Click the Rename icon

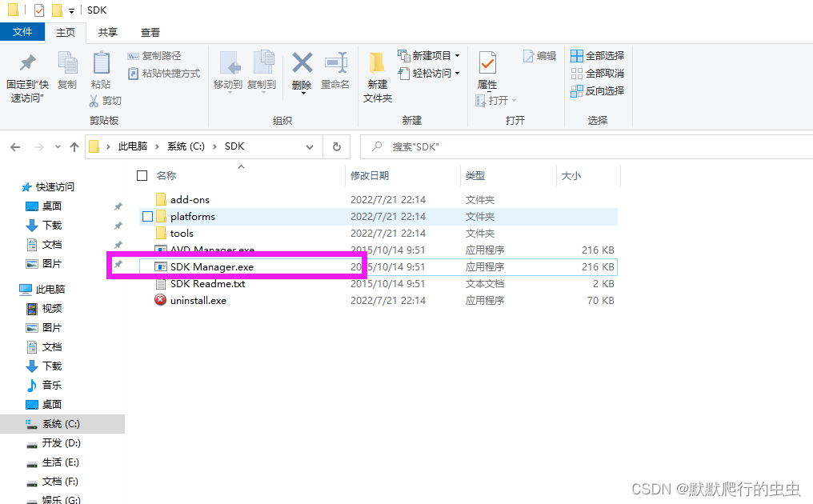[x=335, y=62]
